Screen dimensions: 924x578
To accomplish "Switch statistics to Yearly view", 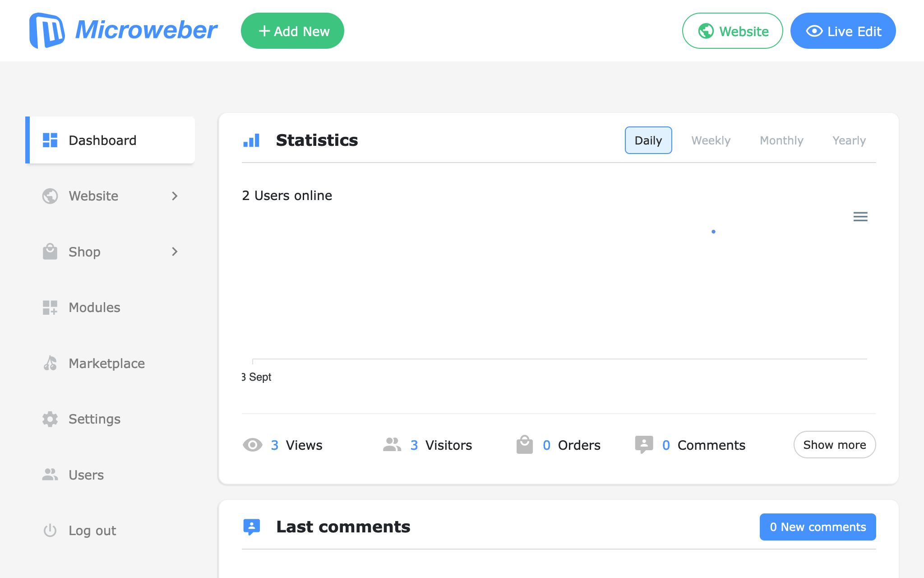I will pos(849,140).
